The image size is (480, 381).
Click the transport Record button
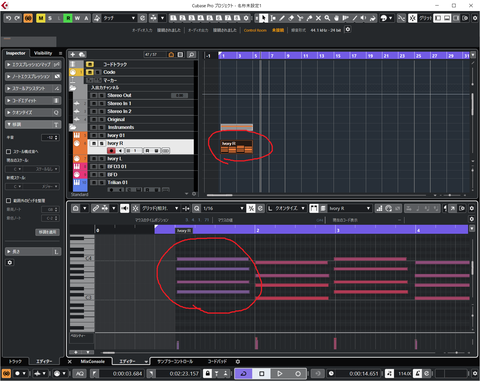(298, 373)
